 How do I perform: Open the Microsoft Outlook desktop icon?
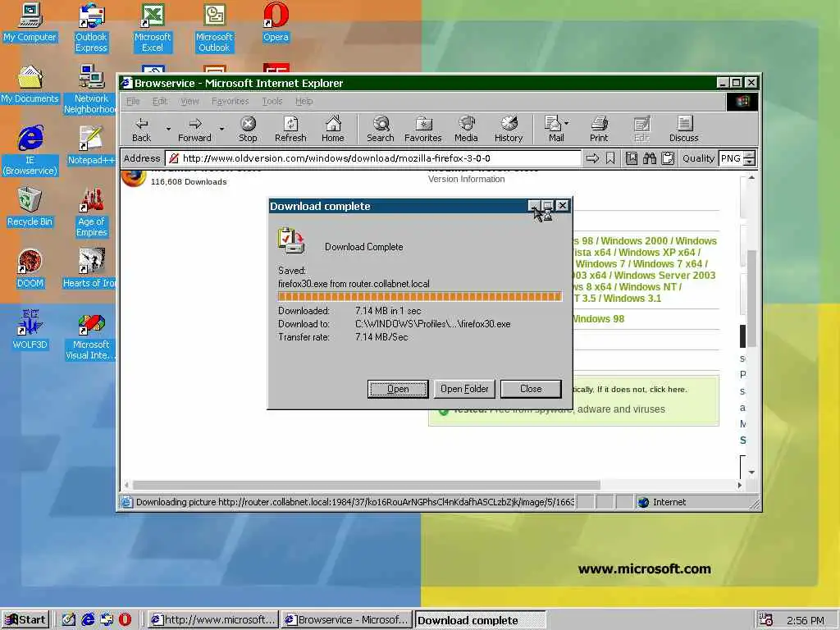tap(214, 28)
